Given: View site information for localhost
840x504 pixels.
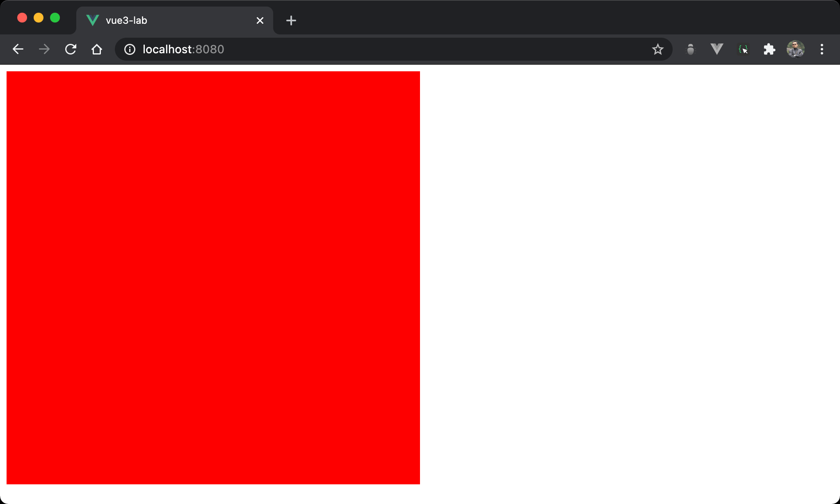Looking at the screenshot, I should click(130, 49).
